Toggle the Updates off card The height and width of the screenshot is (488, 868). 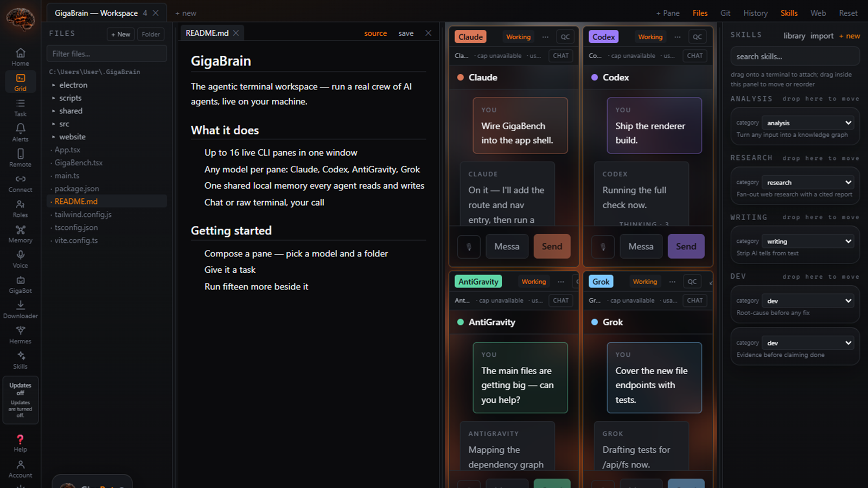(x=20, y=400)
